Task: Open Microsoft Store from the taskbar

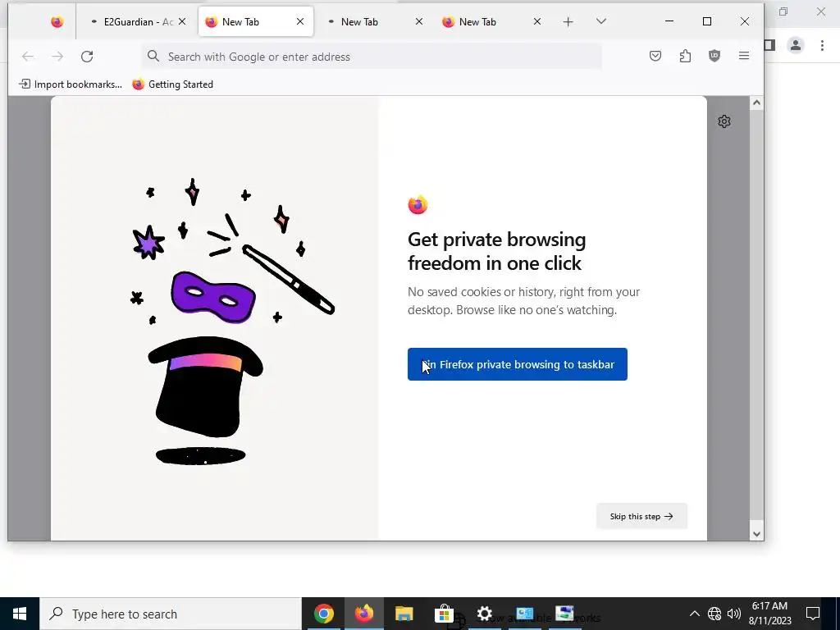Action: point(444,614)
